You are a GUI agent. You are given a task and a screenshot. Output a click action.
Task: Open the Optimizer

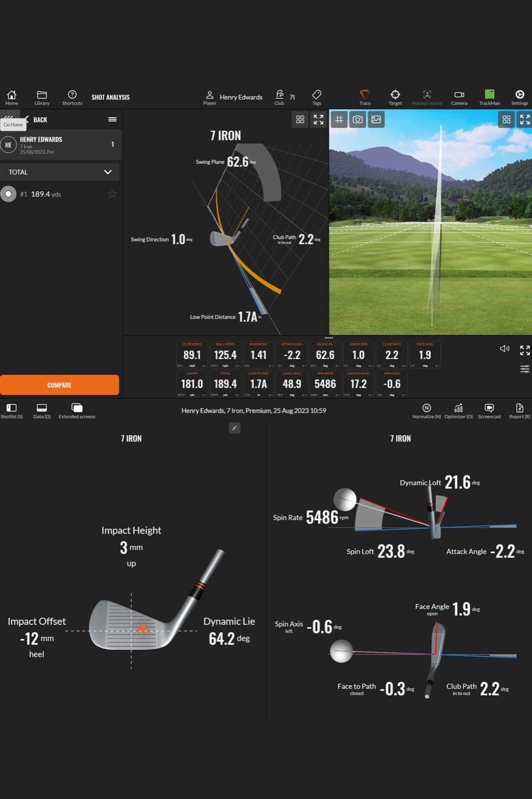[x=458, y=411]
